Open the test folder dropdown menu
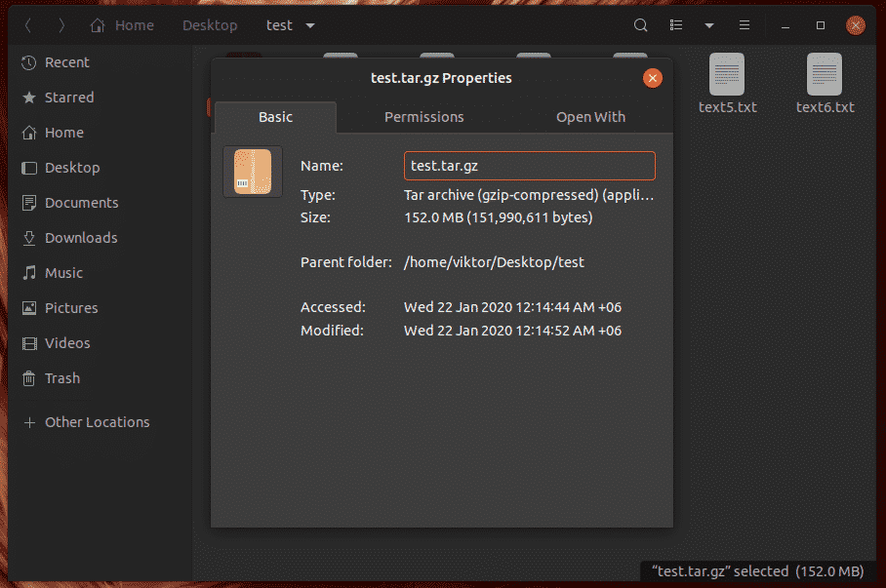 (x=310, y=25)
